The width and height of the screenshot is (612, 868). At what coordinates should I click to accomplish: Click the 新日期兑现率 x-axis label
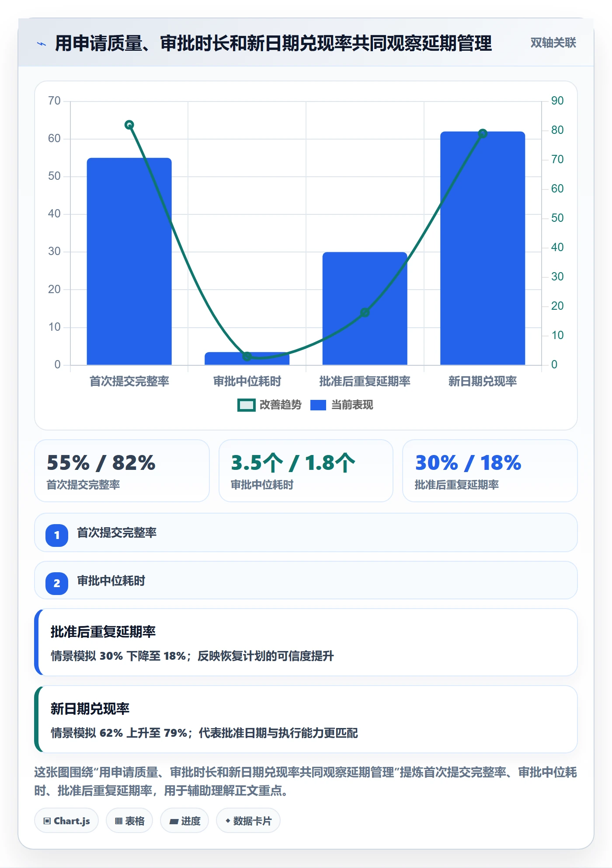click(x=483, y=381)
